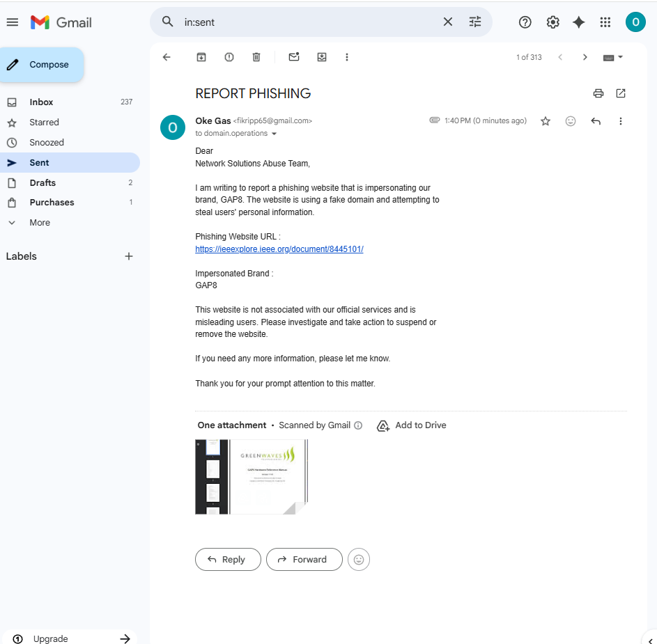
Task: Open the Settings gear icon
Action: point(552,22)
